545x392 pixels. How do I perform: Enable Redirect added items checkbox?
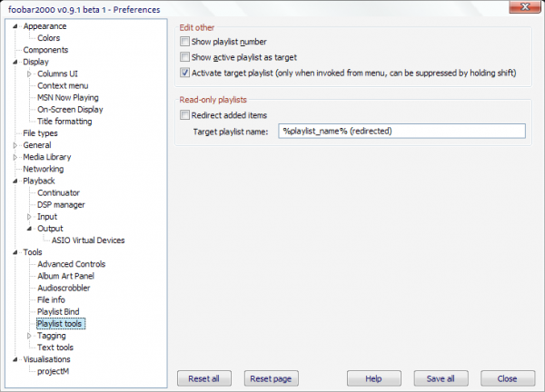pos(186,115)
